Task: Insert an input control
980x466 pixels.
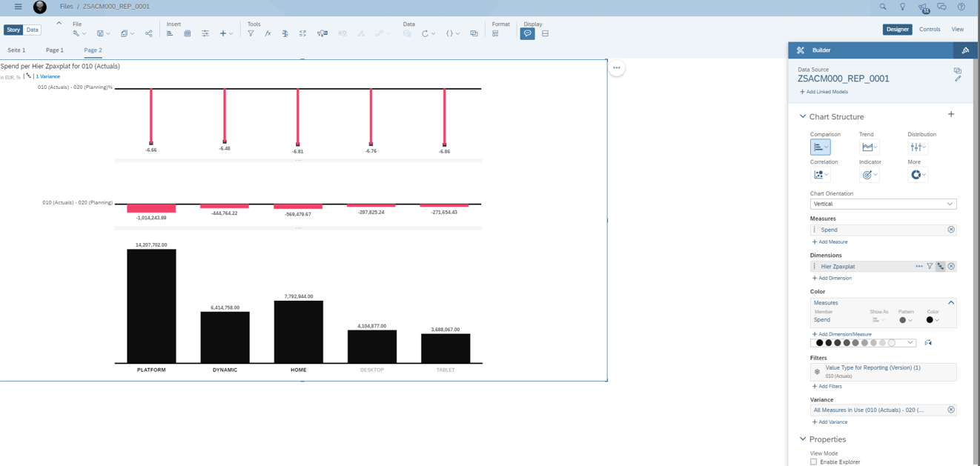Action: tap(205, 33)
